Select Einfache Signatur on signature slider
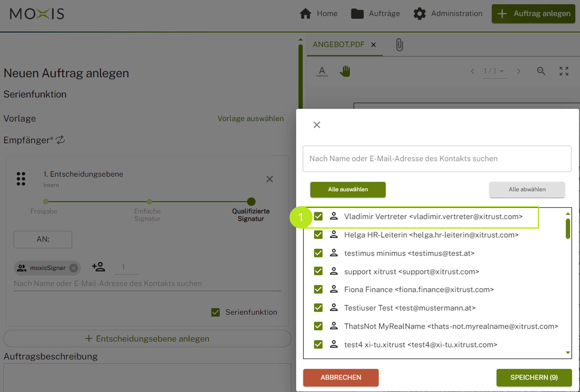Viewport: 580px width, 392px height. click(x=149, y=201)
